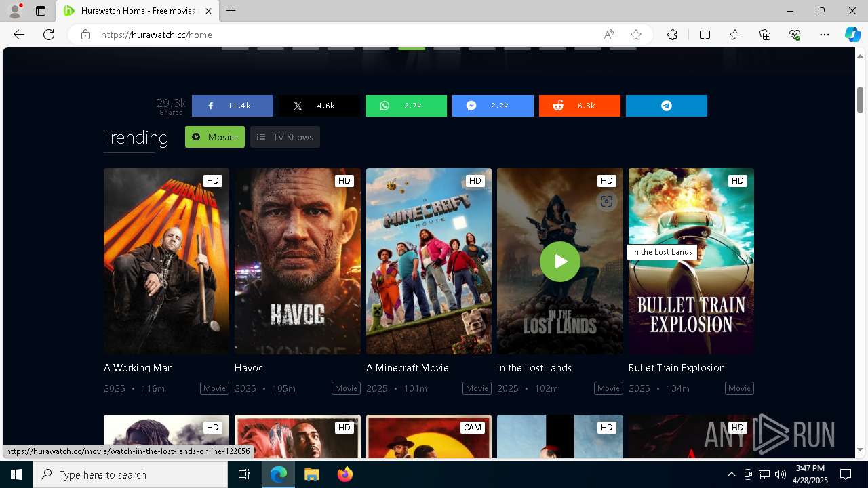Go back to previous page
The width and height of the screenshot is (868, 488).
coord(19,35)
